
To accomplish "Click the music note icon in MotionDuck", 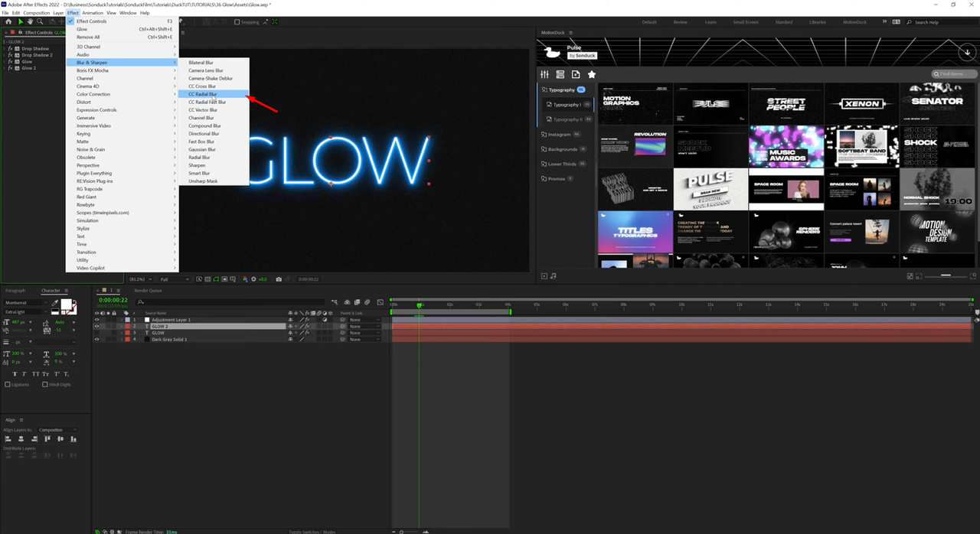I will (x=554, y=276).
